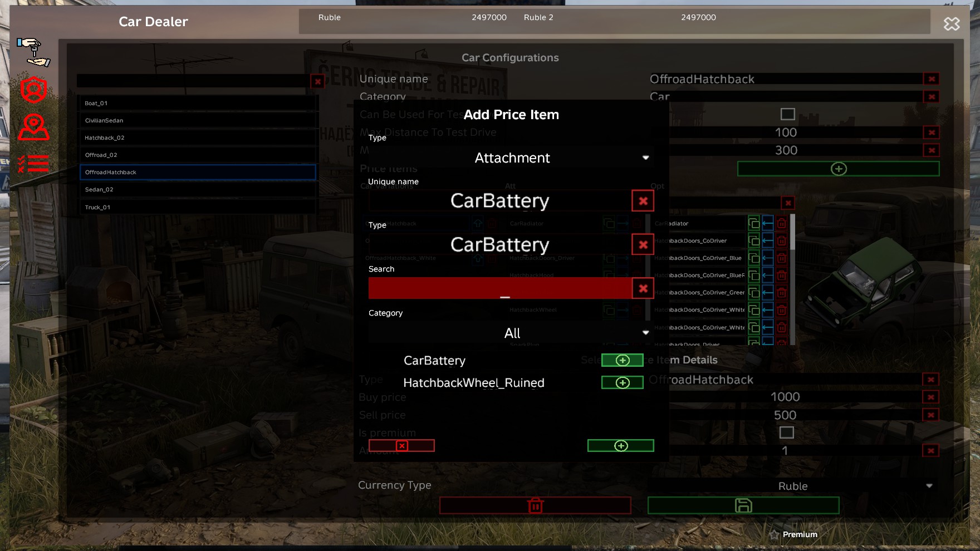Copy the CarRadiator attachment row
This screenshot has width=980, height=551.
point(754,224)
